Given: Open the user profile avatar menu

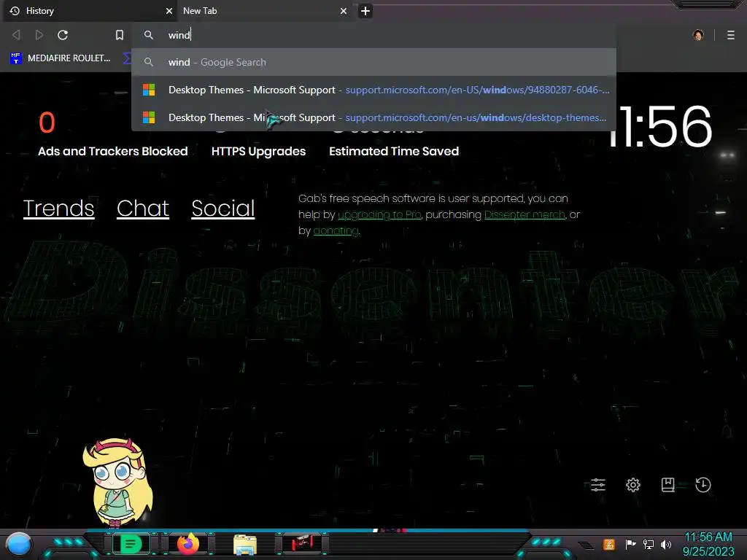Looking at the screenshot, I should tap(698, 35).
